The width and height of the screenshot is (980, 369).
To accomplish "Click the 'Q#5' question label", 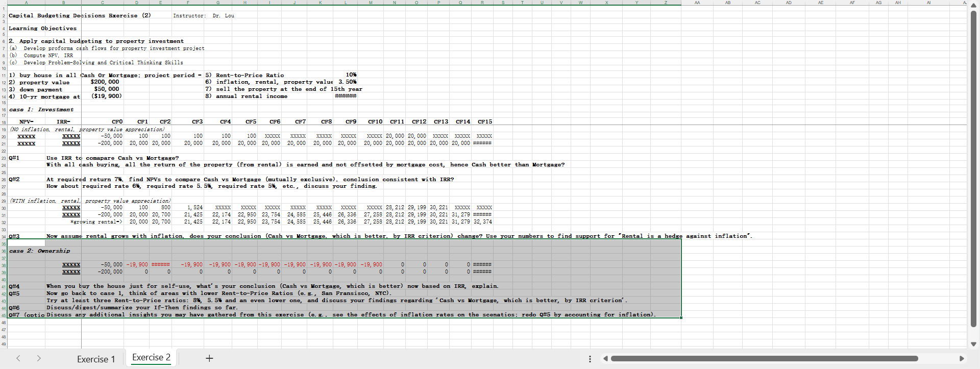I will click(x=14, y=293).
